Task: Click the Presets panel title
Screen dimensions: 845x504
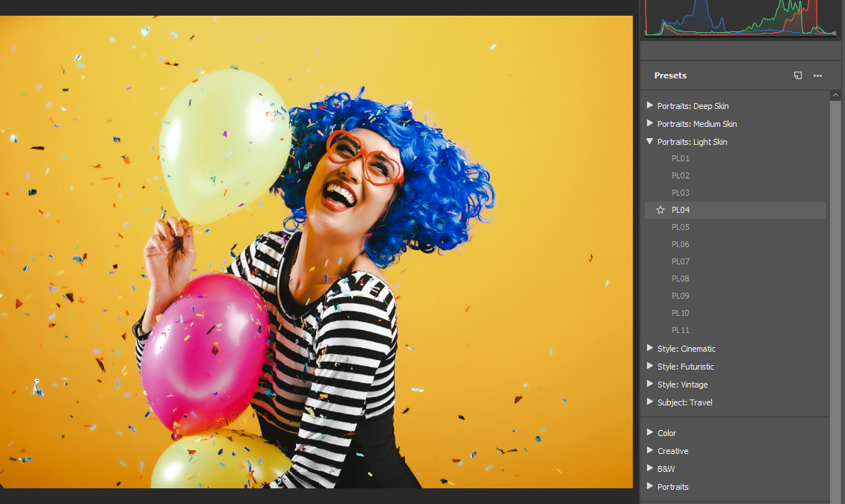Action: (670, 75)
